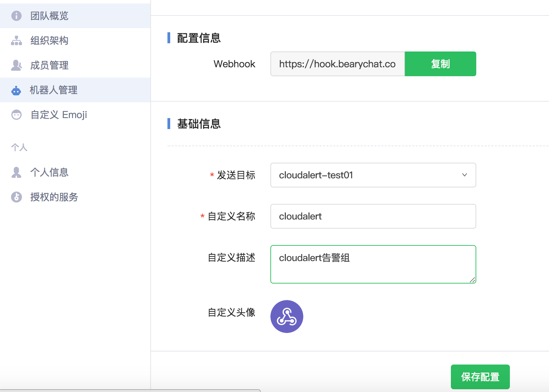Click the personal info user icon
This screenshot has width=549, height=392.
[x=16, y=172]
